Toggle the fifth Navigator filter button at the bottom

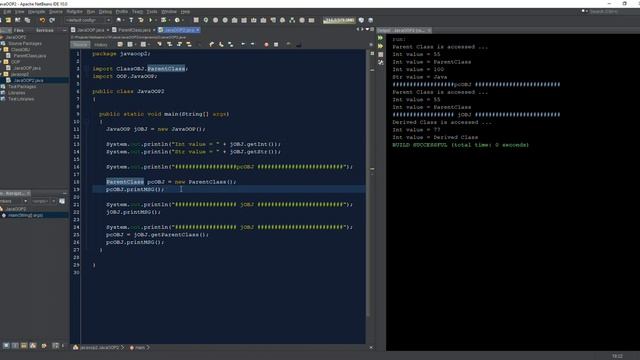tap(44, 346)
